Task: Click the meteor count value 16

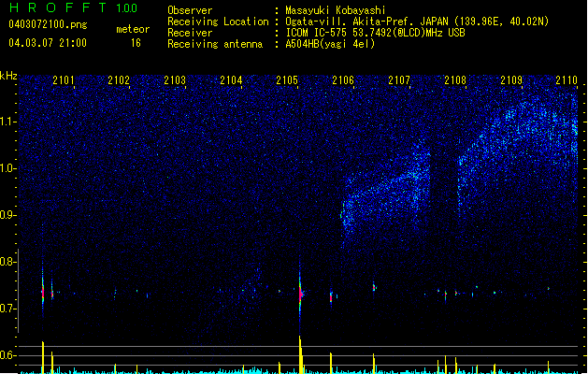Action: pos(136,43)
